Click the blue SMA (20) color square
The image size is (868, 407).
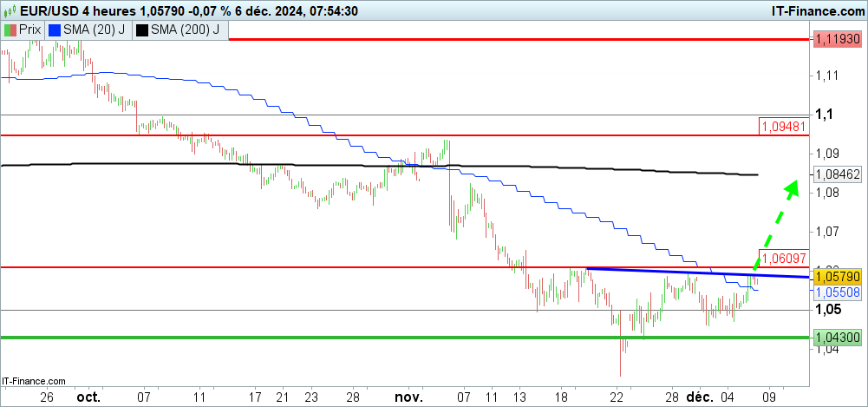point(55,30)
